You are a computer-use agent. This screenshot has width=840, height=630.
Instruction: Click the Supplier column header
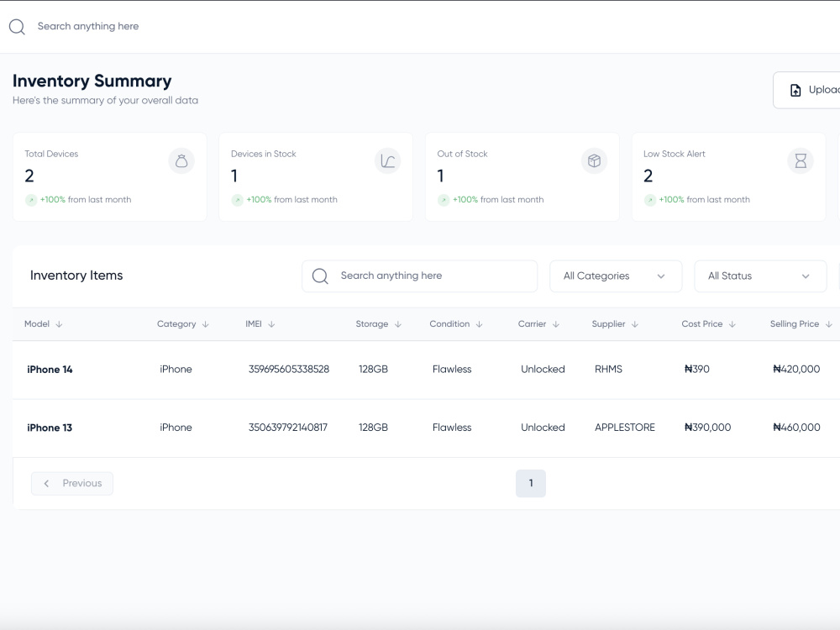pyautogui.click(x=608, y=324)
